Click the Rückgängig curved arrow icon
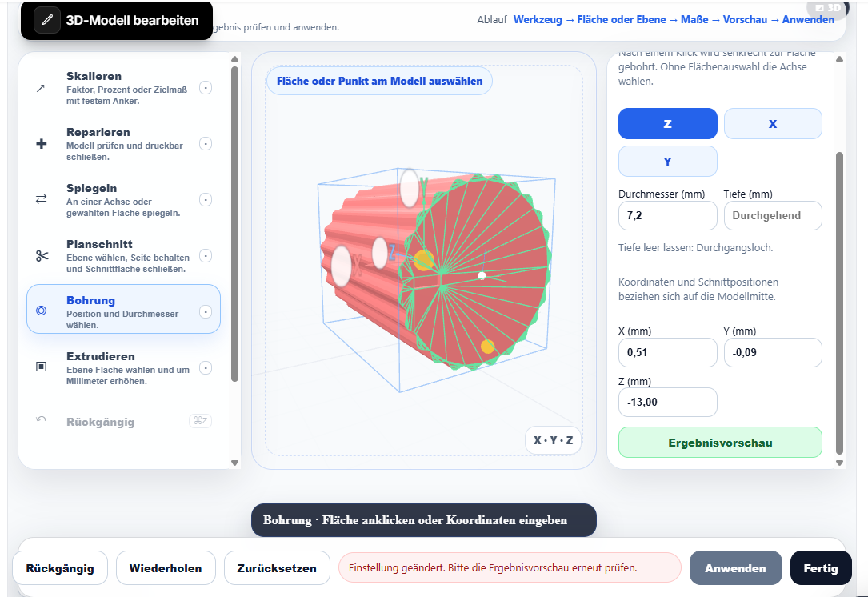This screenshot has height=597, width=868. click(41, 419)
